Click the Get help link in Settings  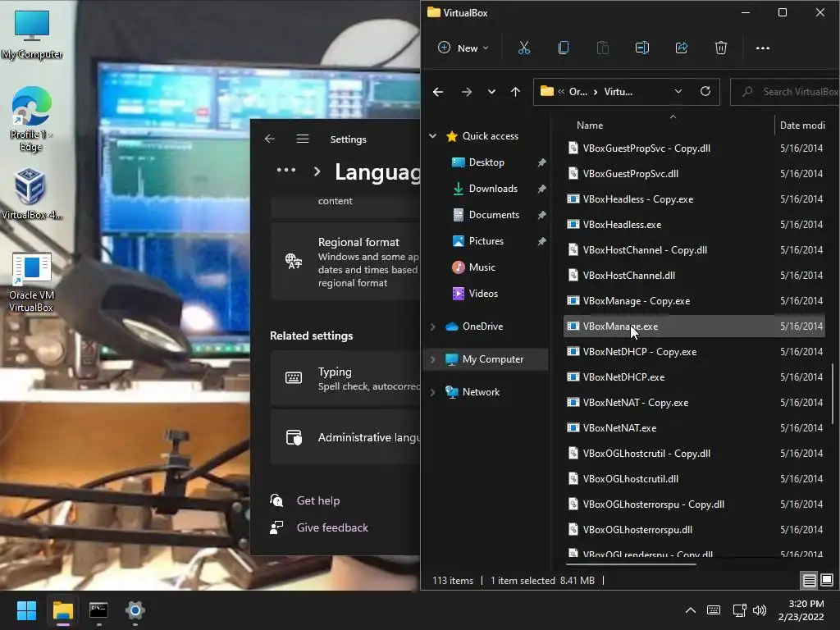pos(318,501)
